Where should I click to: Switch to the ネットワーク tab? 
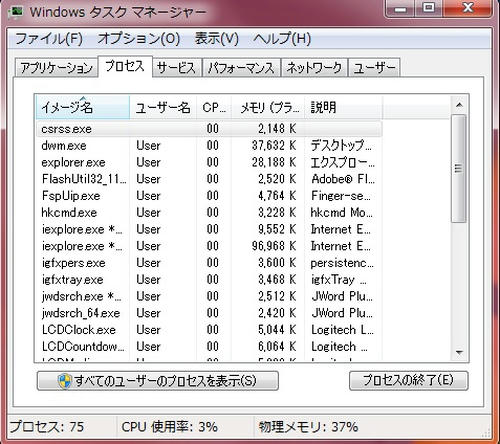click(x=314, y=68)
